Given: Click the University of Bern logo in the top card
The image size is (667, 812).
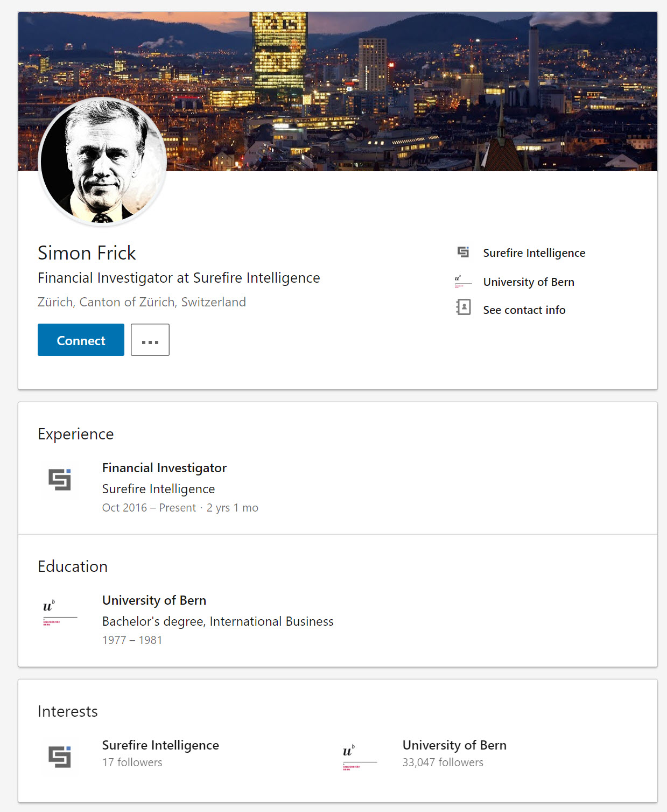Looking at the screenshot, I should point(463,281).
